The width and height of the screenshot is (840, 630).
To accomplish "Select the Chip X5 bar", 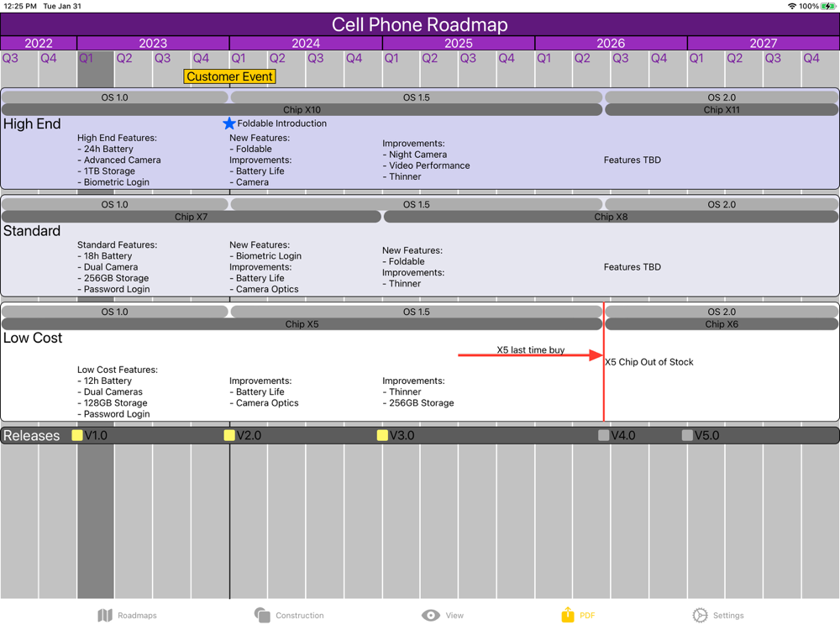I will (x=302, y=324).
